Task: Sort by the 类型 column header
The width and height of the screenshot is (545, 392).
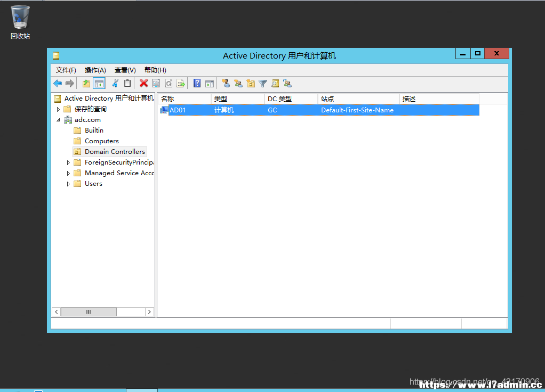Action: click(x=238, y=99)
